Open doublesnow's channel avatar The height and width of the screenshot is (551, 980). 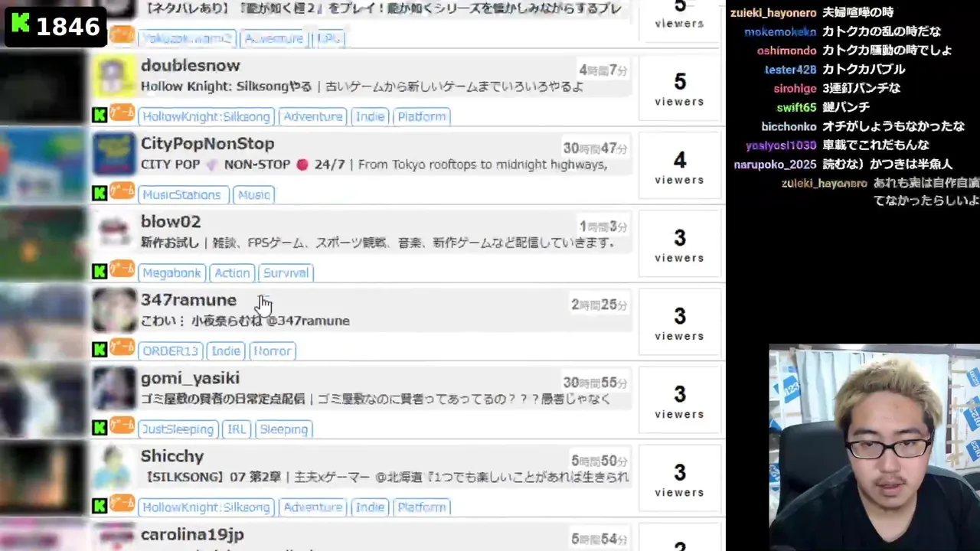coord(114,77)
